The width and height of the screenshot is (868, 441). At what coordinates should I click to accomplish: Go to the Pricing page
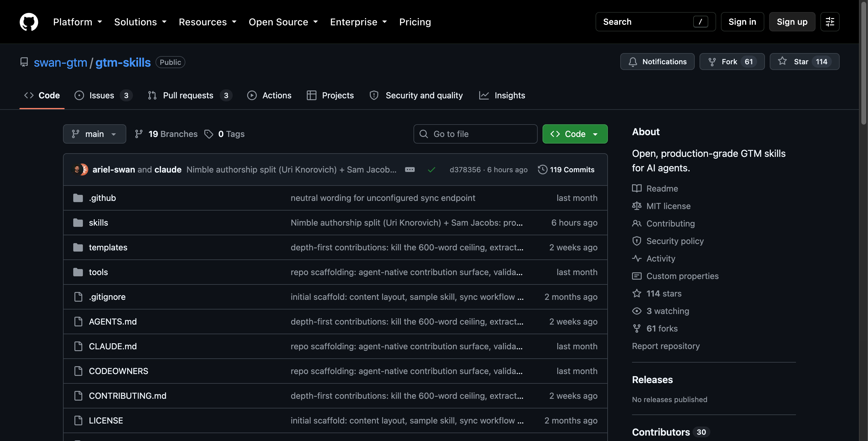tap(415, 22)
